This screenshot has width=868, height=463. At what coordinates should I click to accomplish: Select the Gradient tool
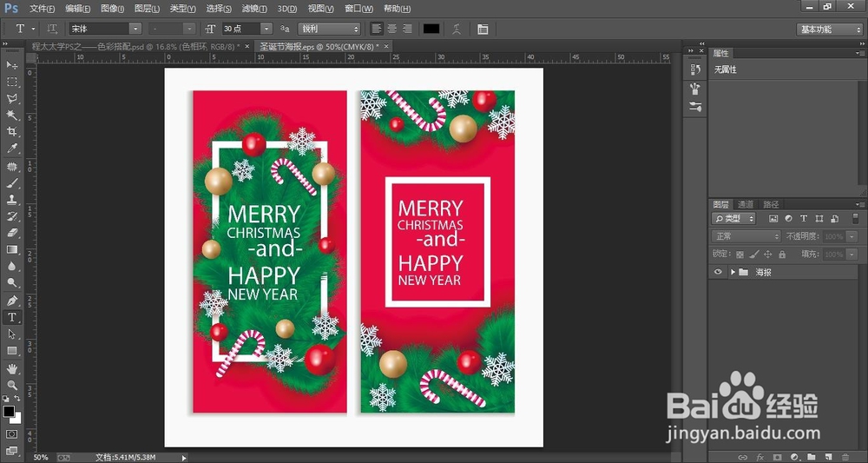11,250
